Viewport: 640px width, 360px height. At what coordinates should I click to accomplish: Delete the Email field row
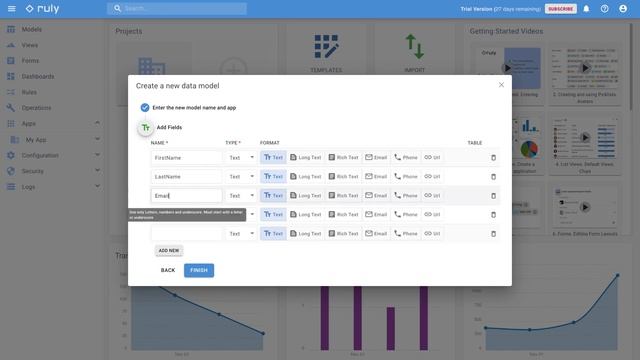coord(493,196)
